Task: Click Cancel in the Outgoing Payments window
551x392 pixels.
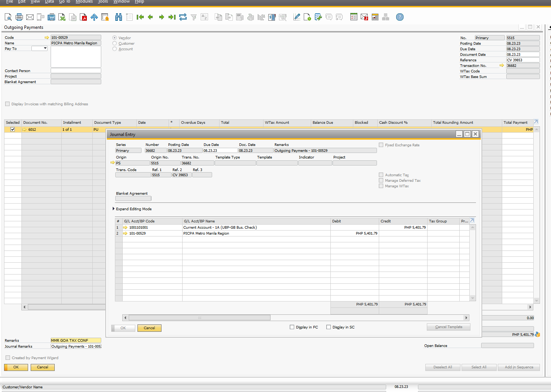Action: (42, 367)
